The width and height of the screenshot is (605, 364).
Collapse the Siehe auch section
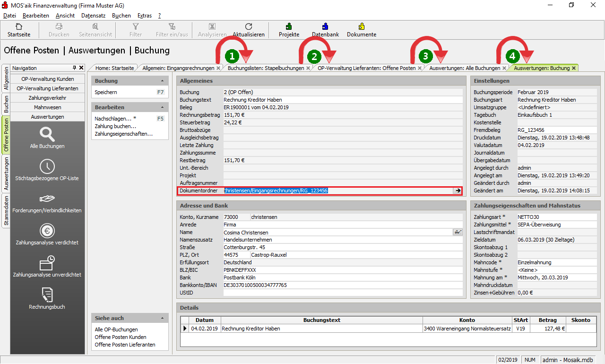pyautogui.click(x=163, y=318)
